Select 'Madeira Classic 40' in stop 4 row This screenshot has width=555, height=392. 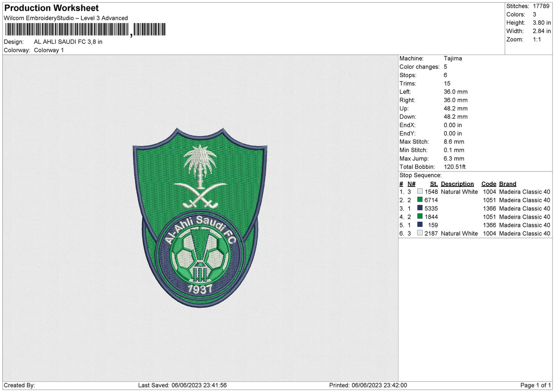coord(524,217)
